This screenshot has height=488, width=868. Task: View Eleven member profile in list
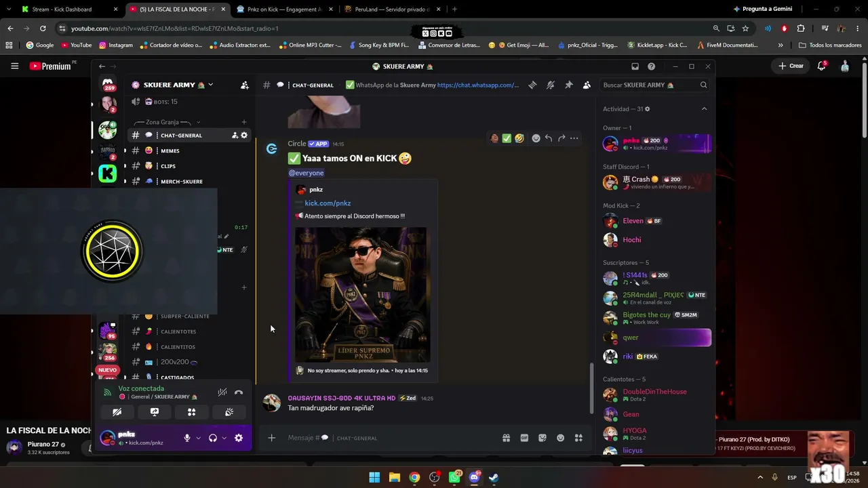[x=656, y=221]
